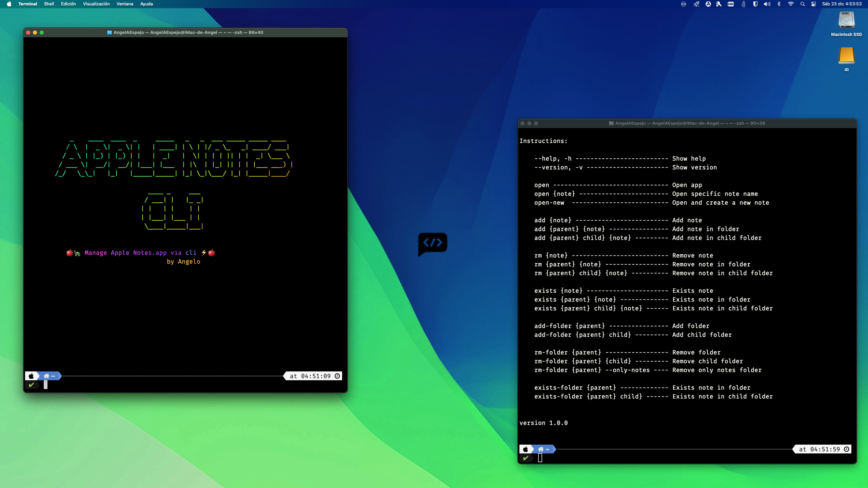
Task: Click the 'rm-folder {parent} --only-notes' line
Action: (648, 370)
